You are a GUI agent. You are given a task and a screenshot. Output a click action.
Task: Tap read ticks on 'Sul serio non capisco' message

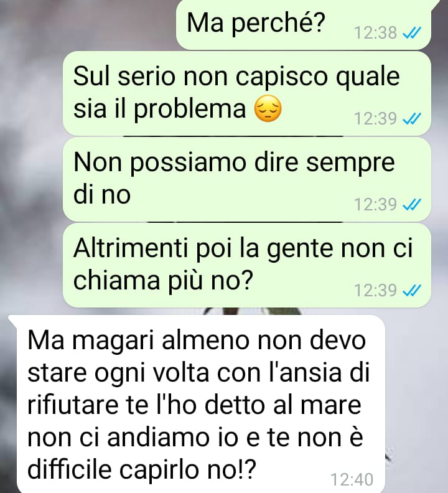(x=412, y=118)
